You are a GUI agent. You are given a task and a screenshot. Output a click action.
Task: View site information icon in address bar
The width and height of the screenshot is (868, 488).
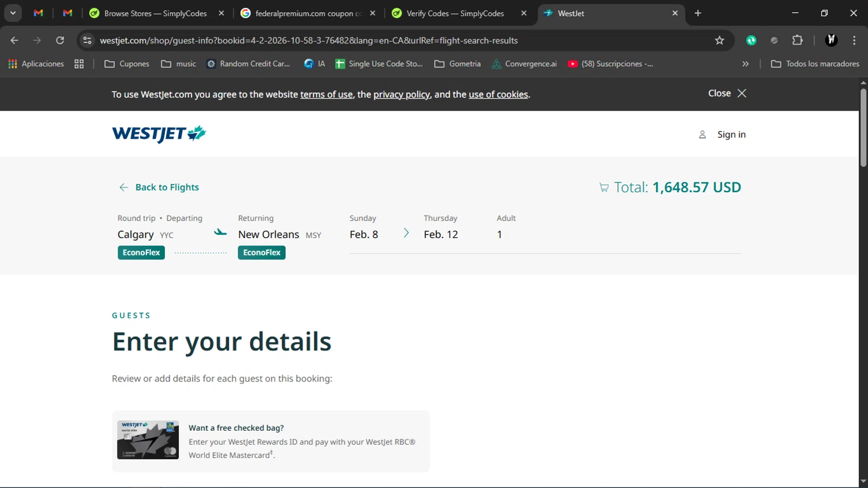tap(87, 41)
